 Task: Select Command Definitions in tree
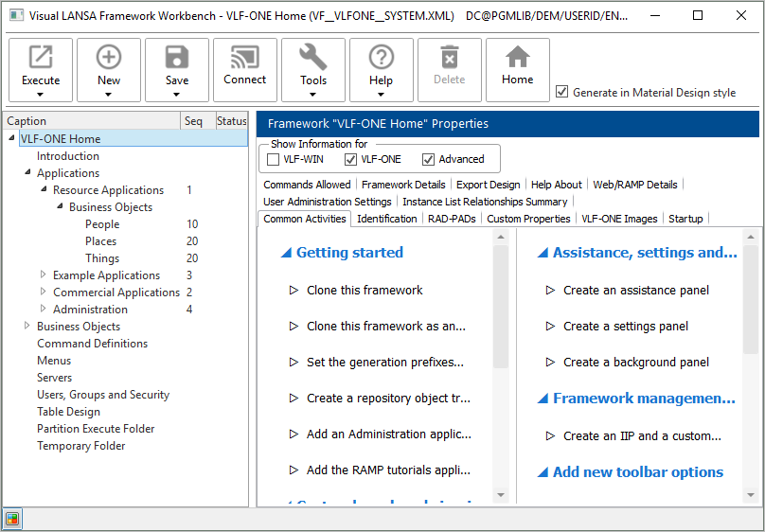pyautogui.click(x=92, y=344)
